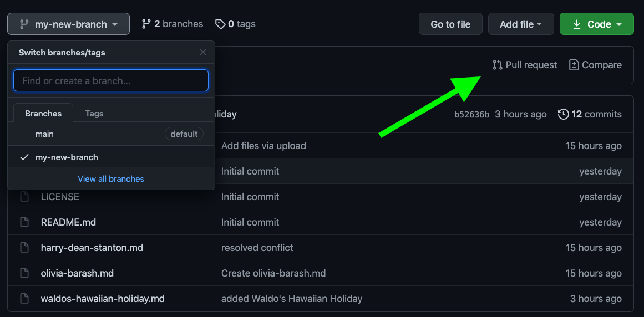
Task: Open commit hash b52636b link
Action: point(471,115)
